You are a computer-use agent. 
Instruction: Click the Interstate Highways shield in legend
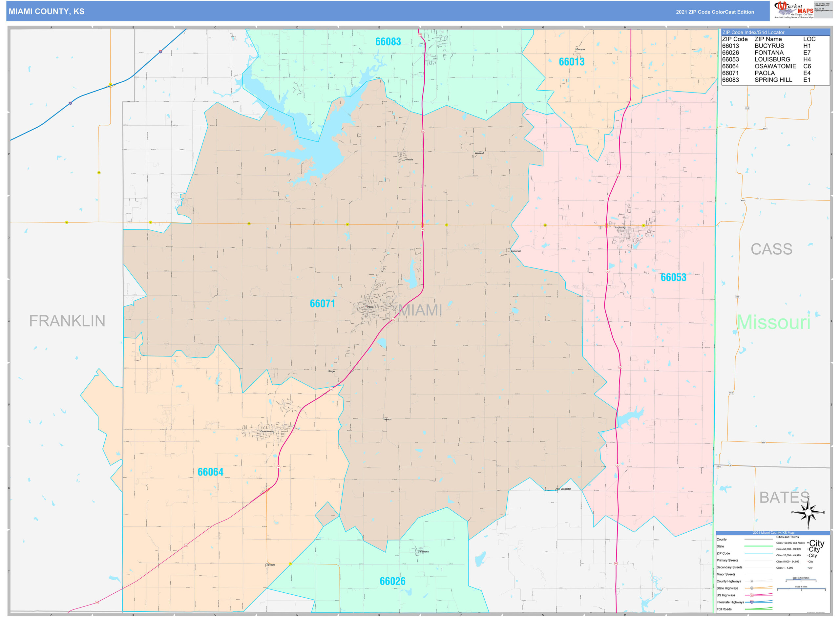click(751, 602)
